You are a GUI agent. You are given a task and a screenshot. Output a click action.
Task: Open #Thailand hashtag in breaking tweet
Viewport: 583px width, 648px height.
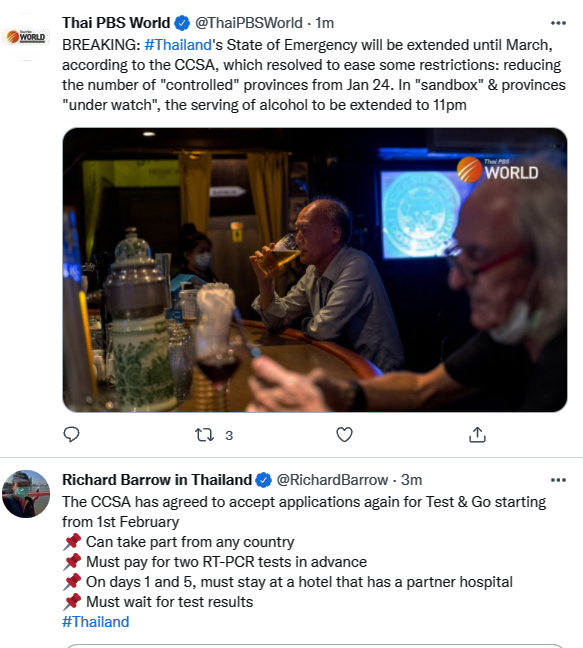pyautogui.click(x=178, y=45)
